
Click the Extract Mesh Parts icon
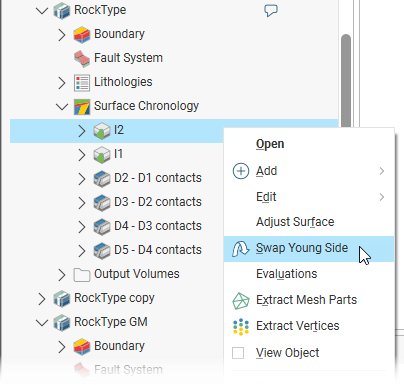tap(240, 300)
